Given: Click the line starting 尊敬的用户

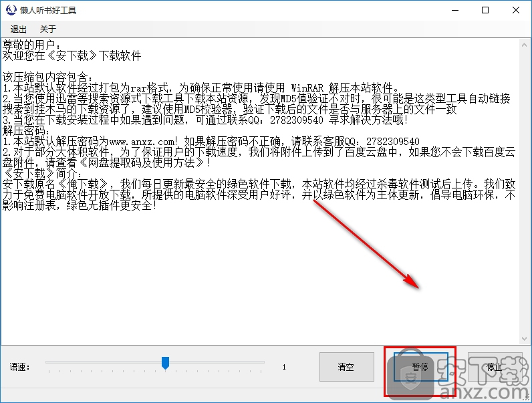Looking at the screenshot, I should (31, 45).
